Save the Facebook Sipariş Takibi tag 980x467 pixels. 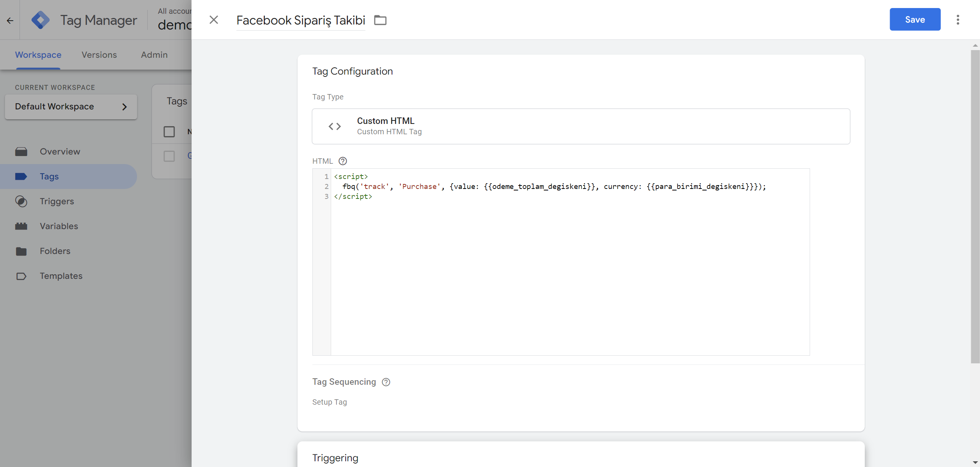tap(915, 20)
